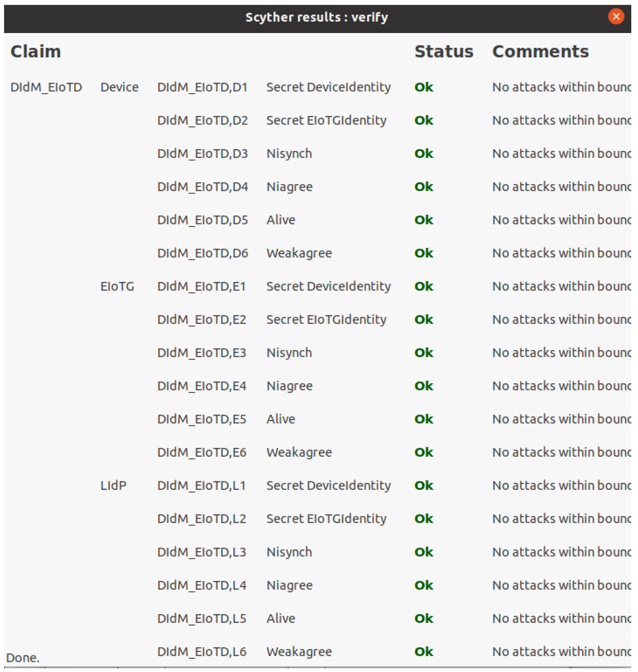The height and width of the screenshot is (672, 638).
Task: Click the EIoTG role label
Action: (x=117, y=286)
